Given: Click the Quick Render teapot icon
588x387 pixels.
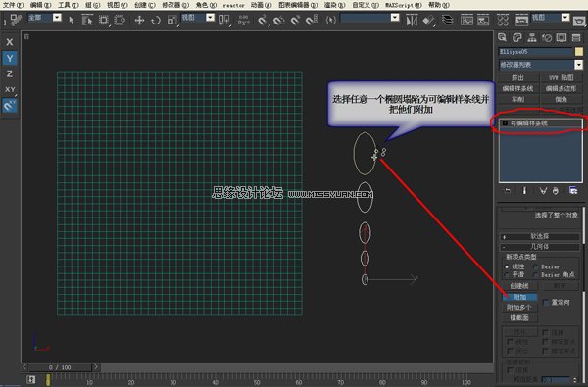Looking at the screenshot, I should click(x=580, y=21).
